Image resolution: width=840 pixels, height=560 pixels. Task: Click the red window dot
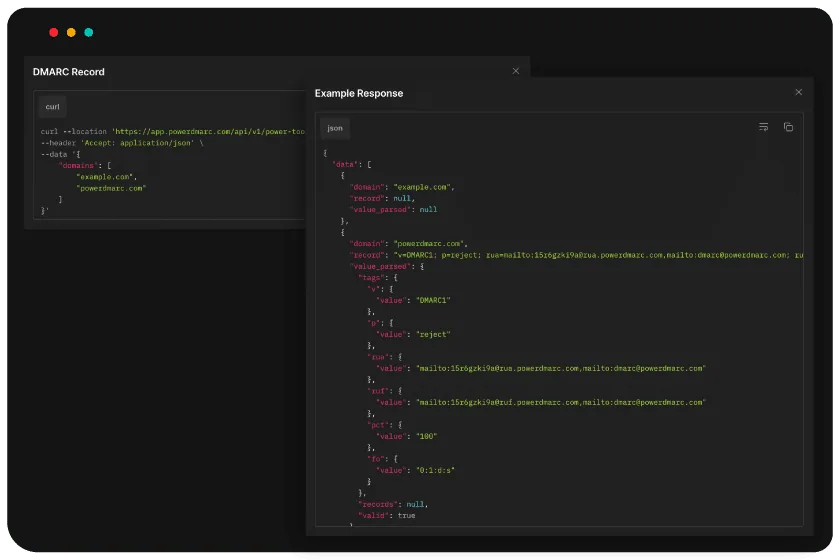[54, 32]
